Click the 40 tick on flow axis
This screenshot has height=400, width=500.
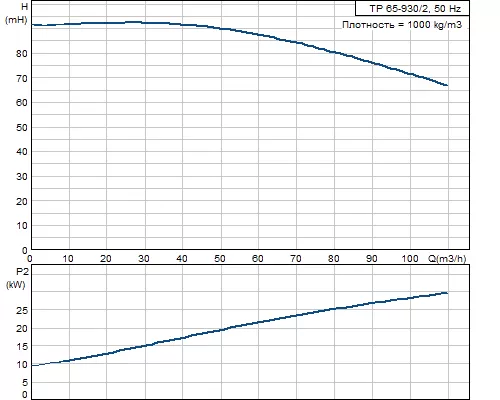182,259
